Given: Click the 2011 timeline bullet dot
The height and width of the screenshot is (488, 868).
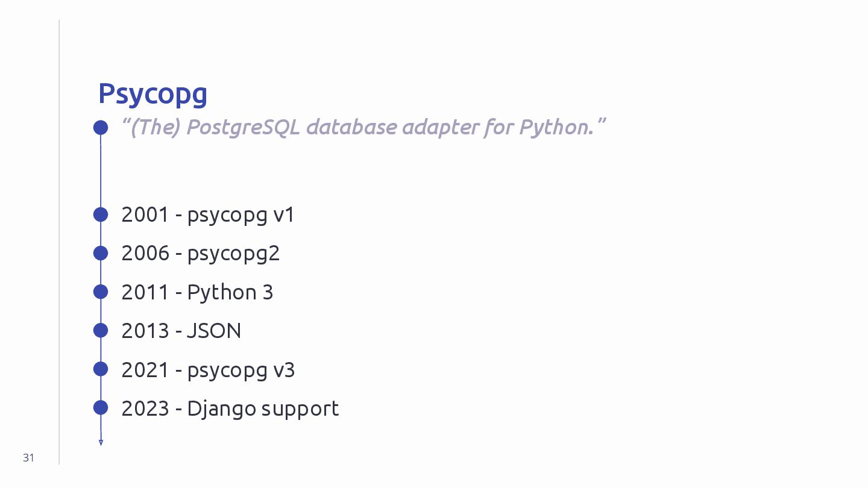Looking at the screenshot, I should point(101,292).
